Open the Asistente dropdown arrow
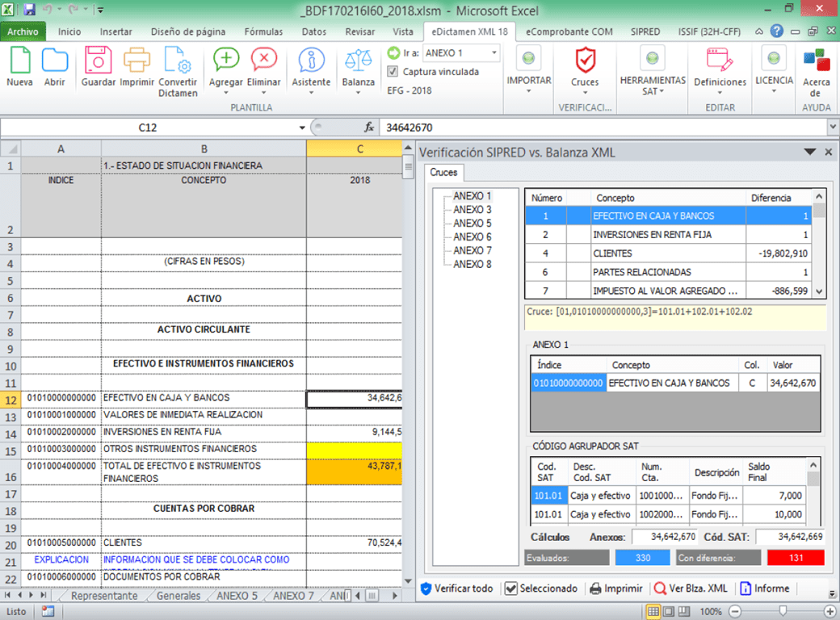Screen dimensions: 840x620 pyautogui.click(x=311, y=93)
